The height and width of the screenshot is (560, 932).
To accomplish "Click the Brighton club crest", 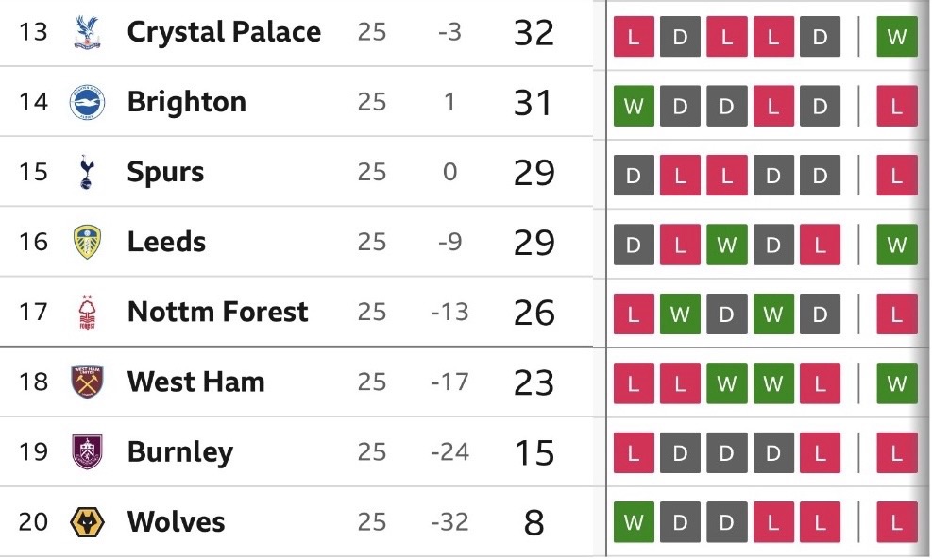I will (x=87, y=103).
